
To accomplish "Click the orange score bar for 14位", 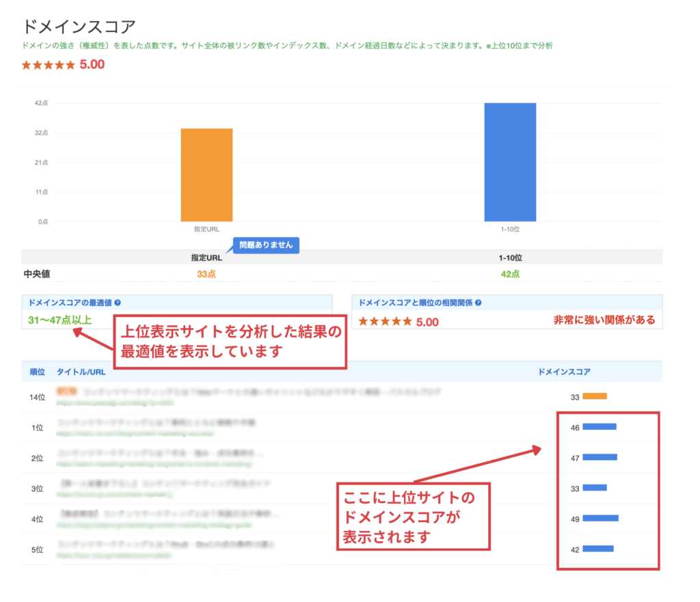I will (x=594, y=396).
